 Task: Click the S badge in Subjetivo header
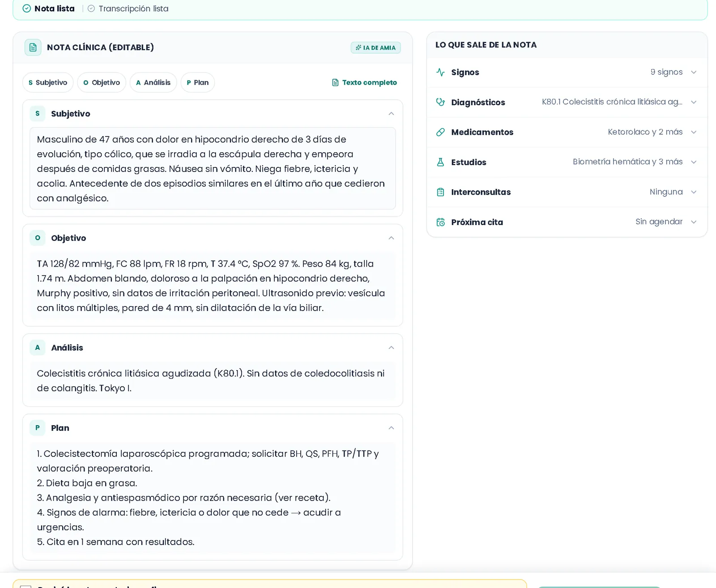click(x=38, y=114)
